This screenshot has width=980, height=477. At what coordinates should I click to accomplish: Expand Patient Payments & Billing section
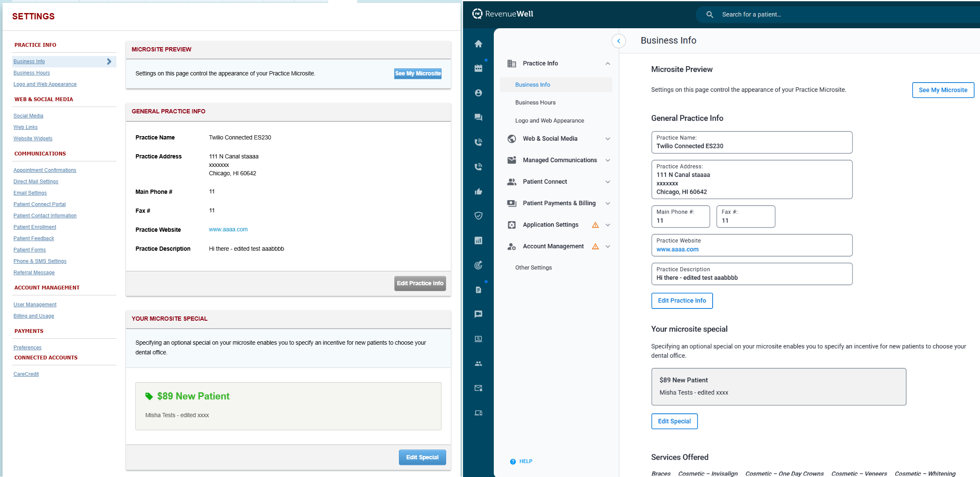coord(608,204)
